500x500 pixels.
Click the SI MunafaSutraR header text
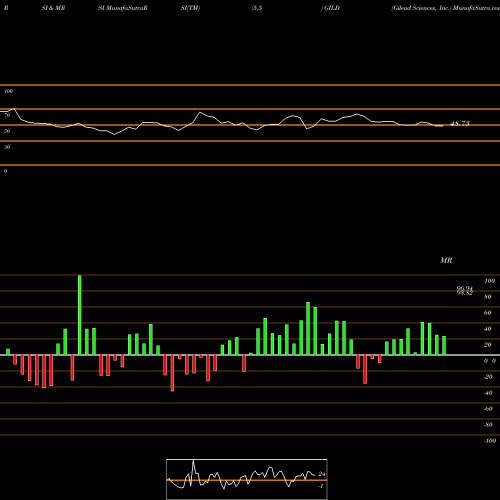[x=123, y=8]
